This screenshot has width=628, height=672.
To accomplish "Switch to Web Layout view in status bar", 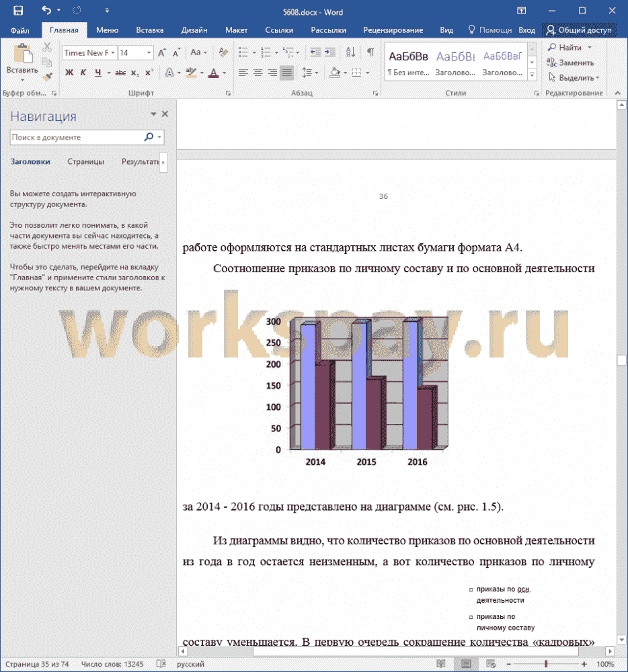I will coord(491,663).
